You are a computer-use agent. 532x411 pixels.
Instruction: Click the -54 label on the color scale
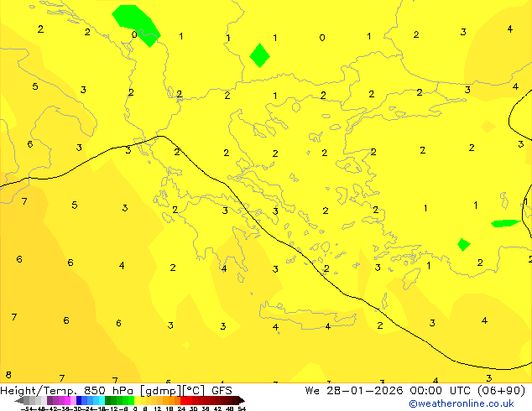coord(26,408)
